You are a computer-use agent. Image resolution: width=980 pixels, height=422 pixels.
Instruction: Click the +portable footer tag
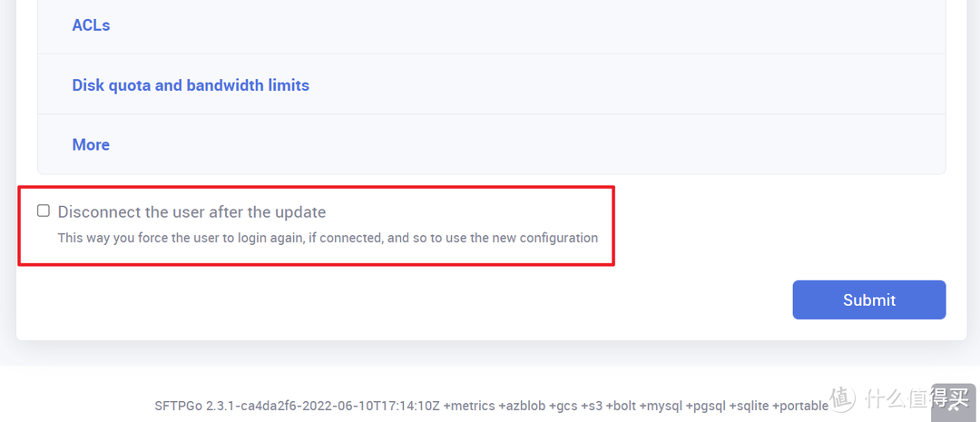coord(800,406)
